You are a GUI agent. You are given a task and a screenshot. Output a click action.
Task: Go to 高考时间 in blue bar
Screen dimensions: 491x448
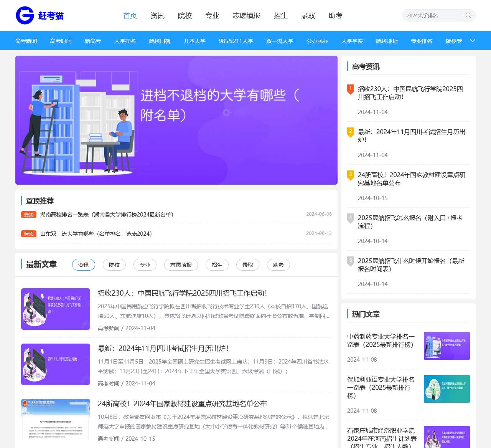point(61,41)
